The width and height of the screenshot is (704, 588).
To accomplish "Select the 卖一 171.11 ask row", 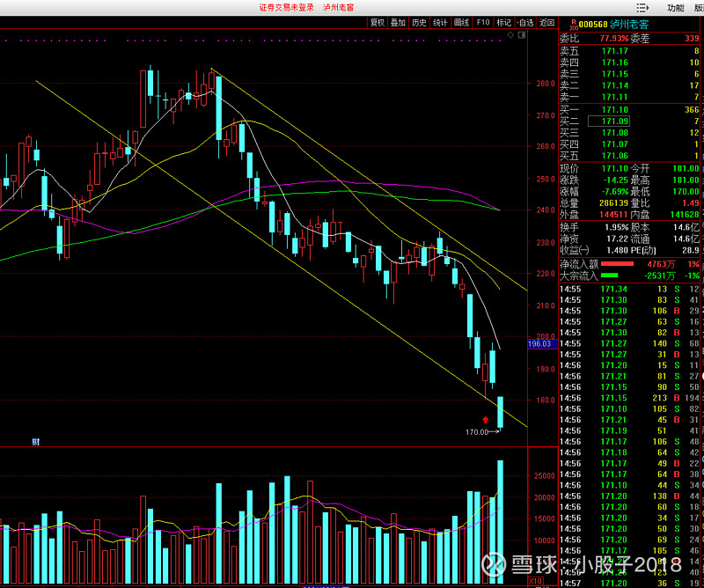I will click(x=629, y=97).
